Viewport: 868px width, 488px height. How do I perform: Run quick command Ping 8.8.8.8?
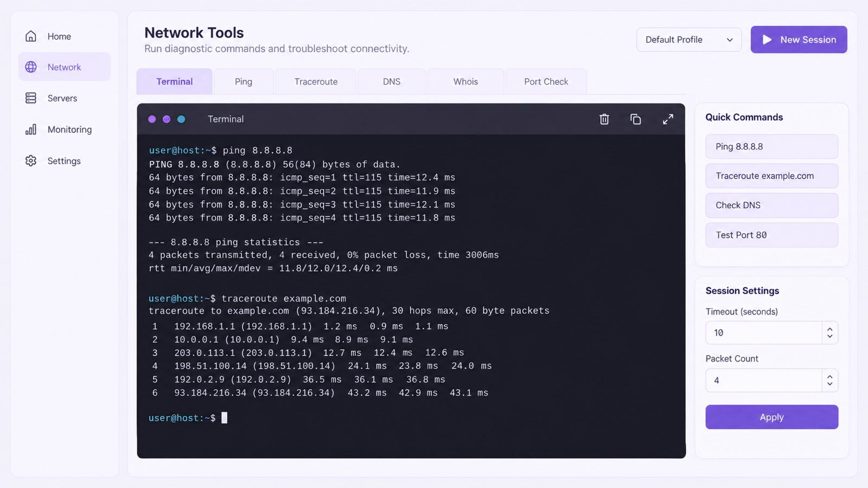coord(771,146)
